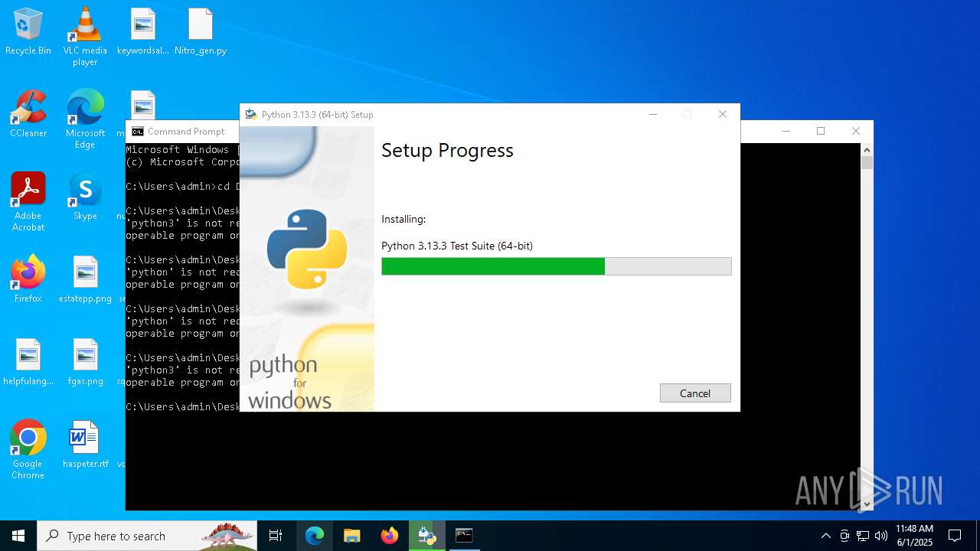The image size is (980, 551).
Task: Open Firefox from the taskbar
Action: [390, 536]
